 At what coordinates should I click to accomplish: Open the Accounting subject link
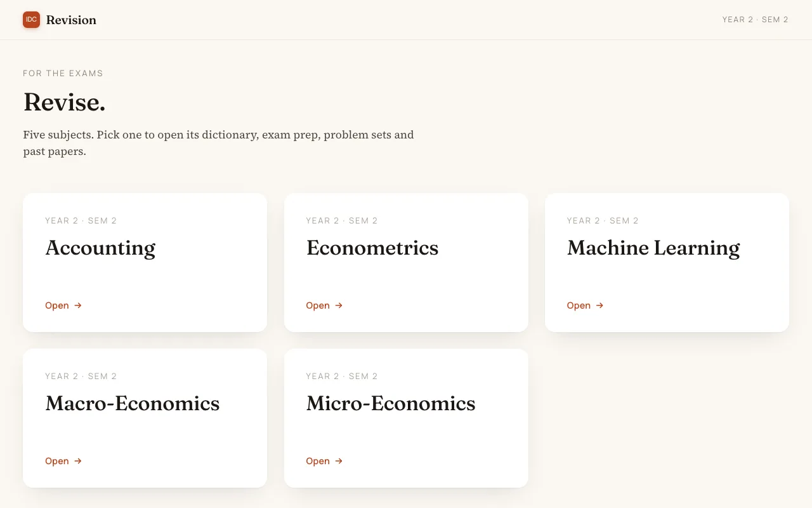pyautogui.click(x=145, y=262)
